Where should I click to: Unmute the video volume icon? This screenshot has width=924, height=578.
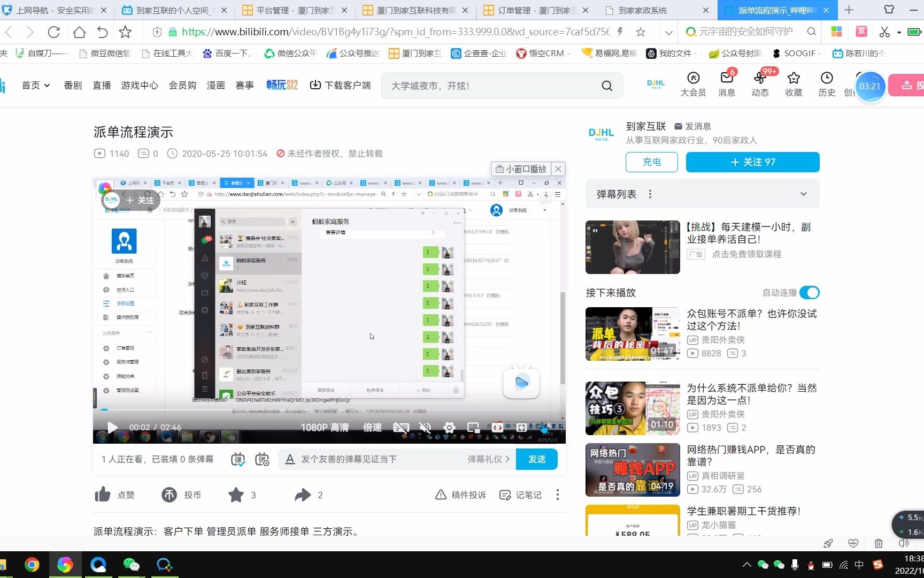425,428
